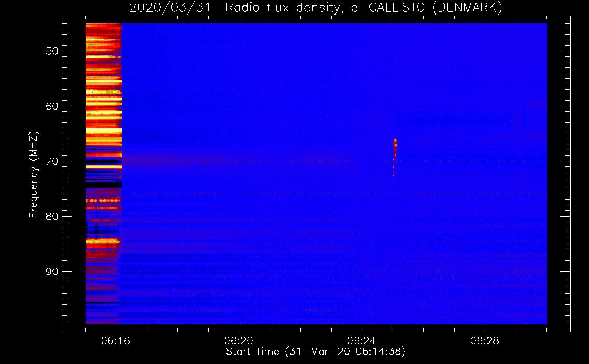Click the 06:28 time tick label
589x364 pixels.
485,341
